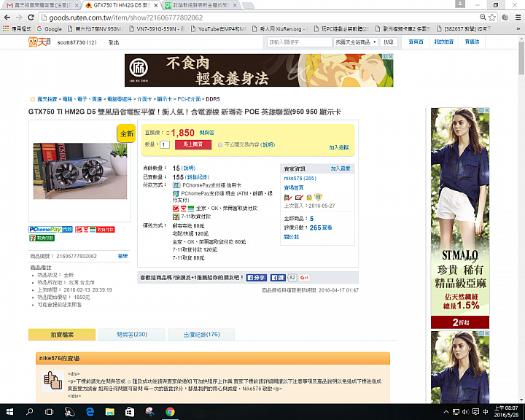Screen dimensions: 525x420
Task: Click the Q&A link beside the price
Action: pyautogui.click(x=207, y=133)
